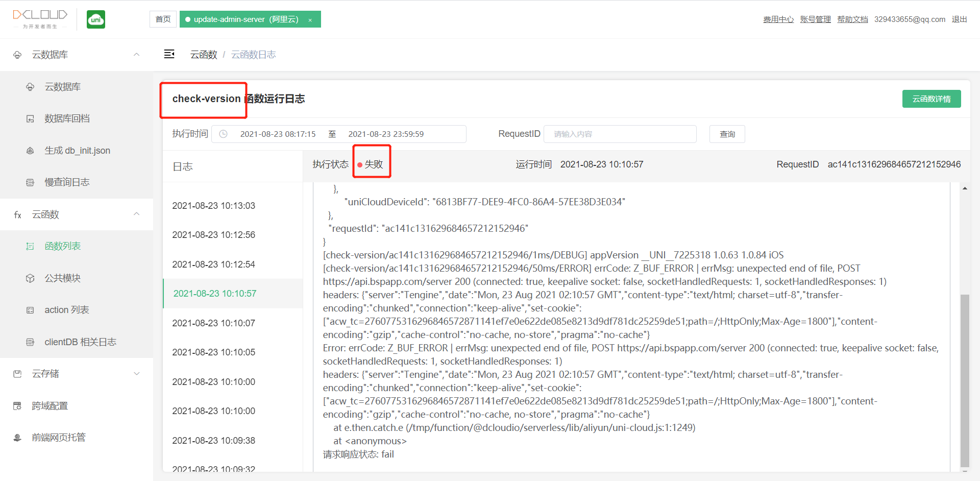This screenshot has width=980, height=481.
Task: Click the sidebar collapse icon beside 云函数 breadcrumb
Action: (169, 54)
